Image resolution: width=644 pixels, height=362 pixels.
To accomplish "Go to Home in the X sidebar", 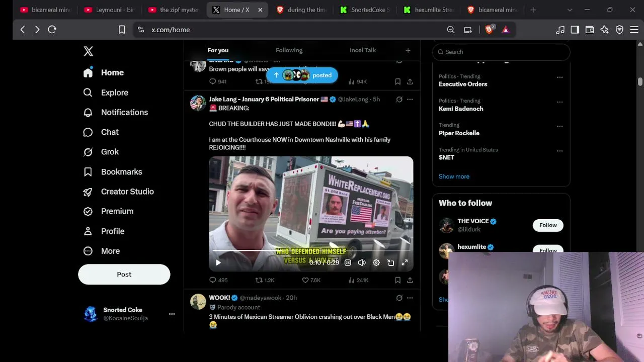I will (104, 72).
